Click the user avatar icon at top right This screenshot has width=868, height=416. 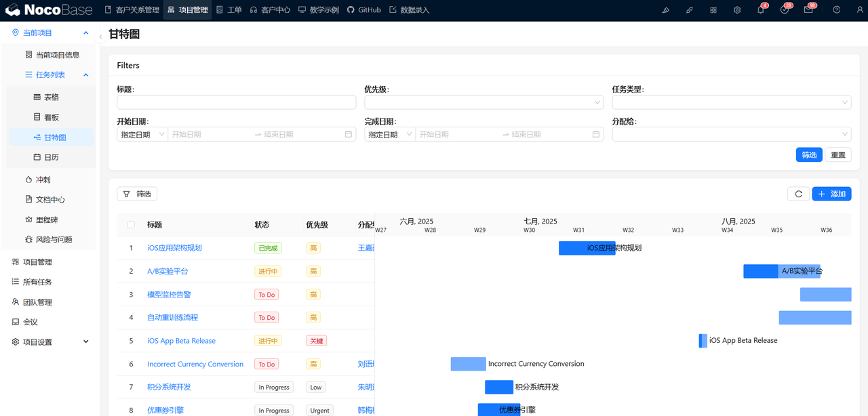[x=860, y=9]
